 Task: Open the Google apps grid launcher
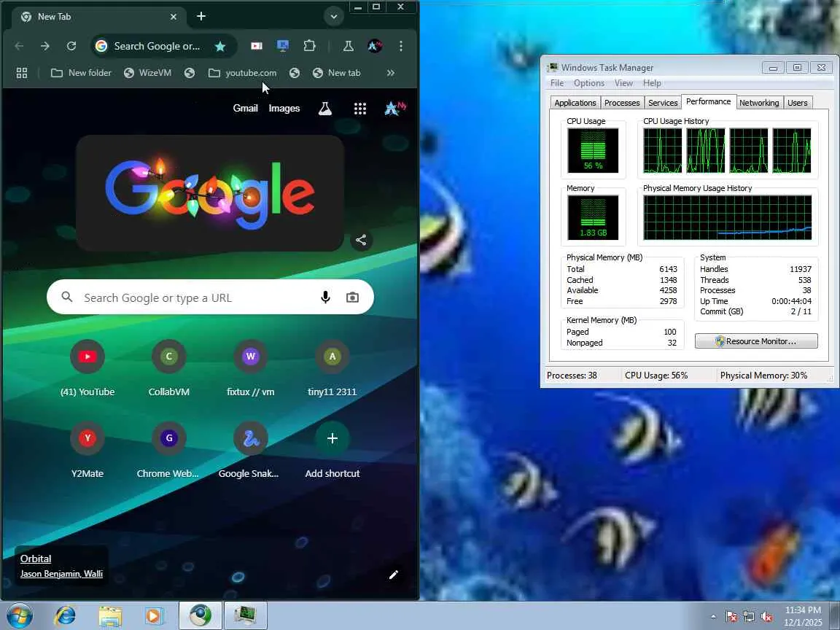(360, 109)
